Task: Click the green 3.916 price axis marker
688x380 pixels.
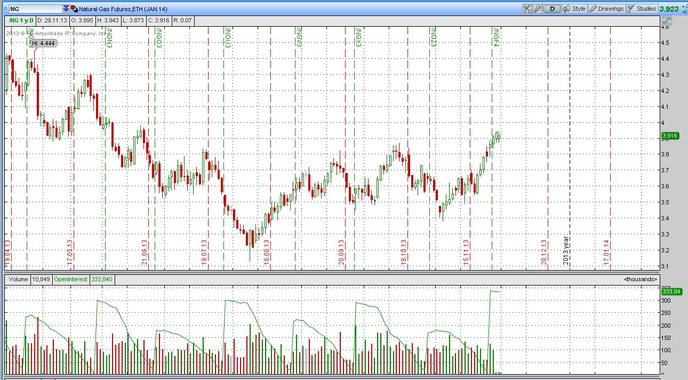Action: (670, 136)
